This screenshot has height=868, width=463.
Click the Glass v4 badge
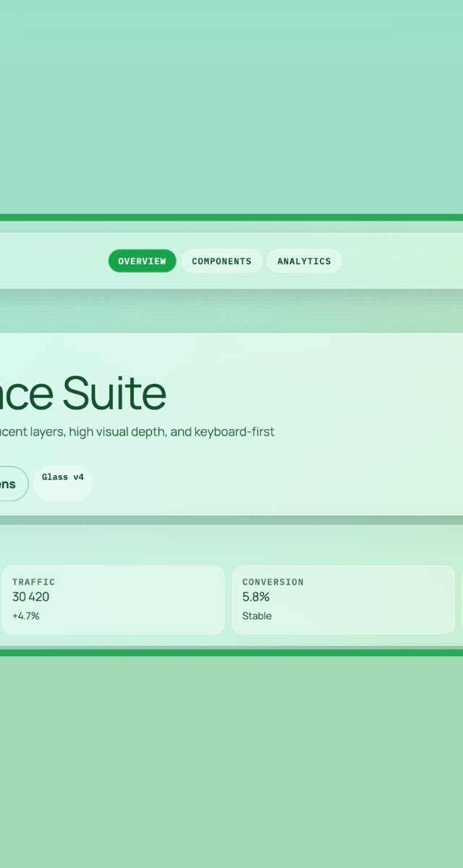pos(63,483)
